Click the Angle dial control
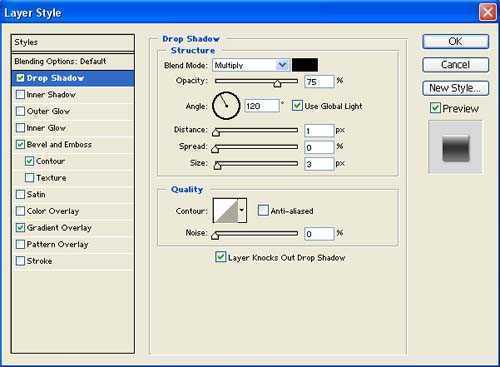500x367 pixels. [x=226, y=106]
